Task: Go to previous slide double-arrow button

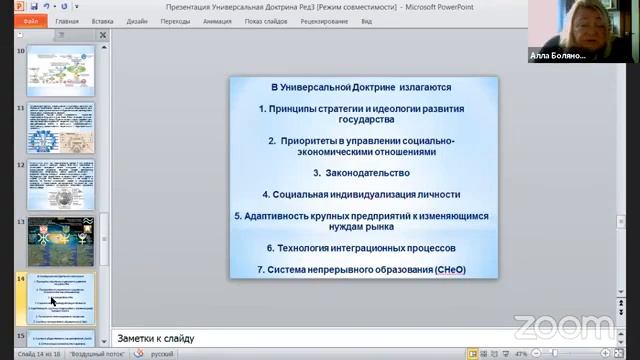Action: pyautogui.click(x=620, y=303)
